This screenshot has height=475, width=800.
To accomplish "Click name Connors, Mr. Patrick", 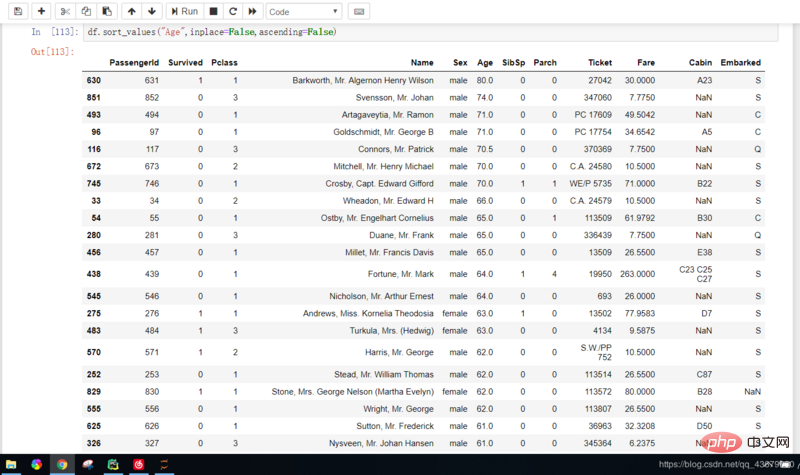I will pos(396,149).
